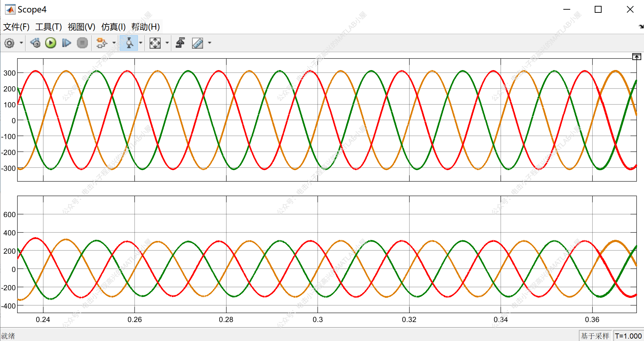Image resolution: width=644 pixels, height=341 pixels.
Task: Enable cursor measurements with the ruler icon
Action: tap(198, 43)
